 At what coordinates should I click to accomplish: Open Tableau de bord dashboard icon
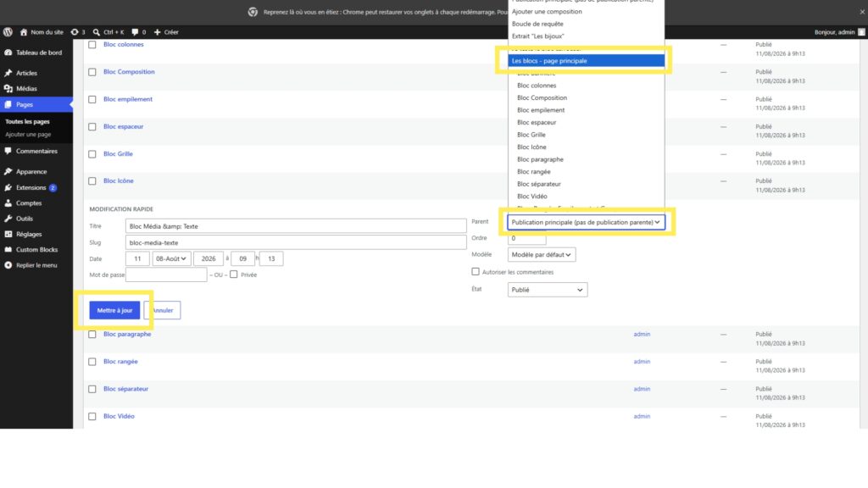click(8, 53)
